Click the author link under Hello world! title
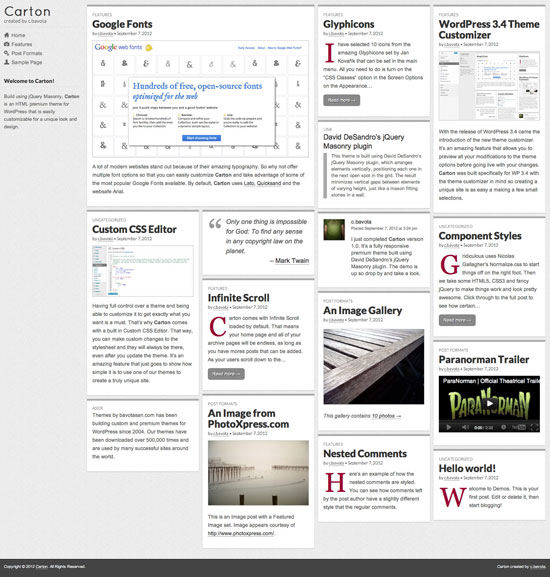This screenshot has width=550, height=577. tap(452, 478)
